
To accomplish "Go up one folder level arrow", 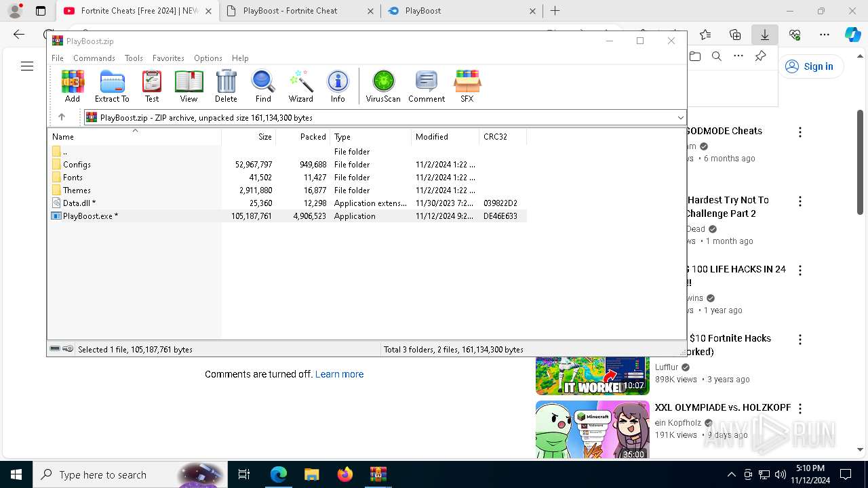I will 61,117.
